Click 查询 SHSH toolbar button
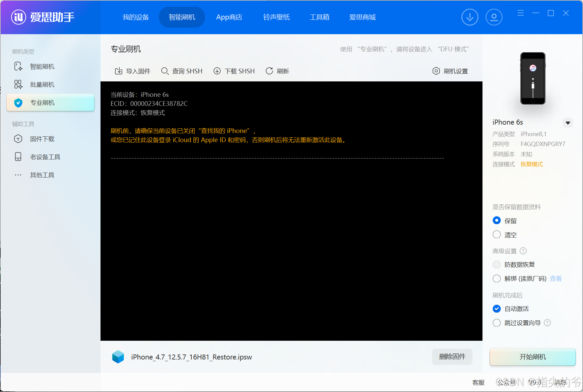The width and height of the screenshot is (583, 392). point(182,71)
